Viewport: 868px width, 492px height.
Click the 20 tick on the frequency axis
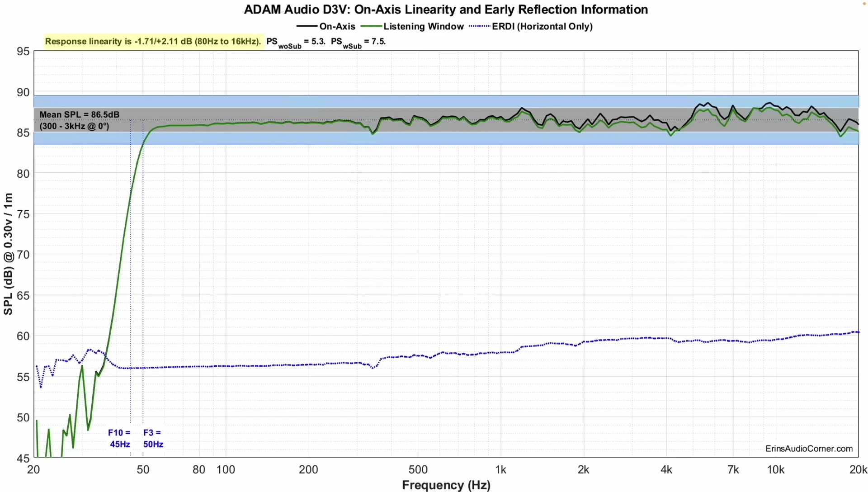point(33,469)
